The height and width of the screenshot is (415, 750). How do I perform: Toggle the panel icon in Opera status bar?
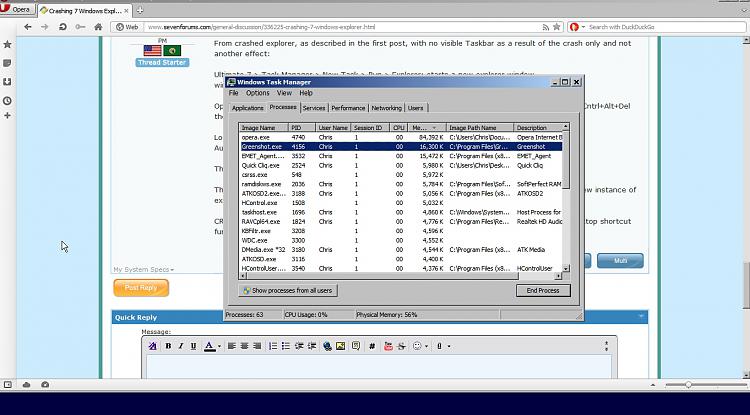click(x=8, y=384)
